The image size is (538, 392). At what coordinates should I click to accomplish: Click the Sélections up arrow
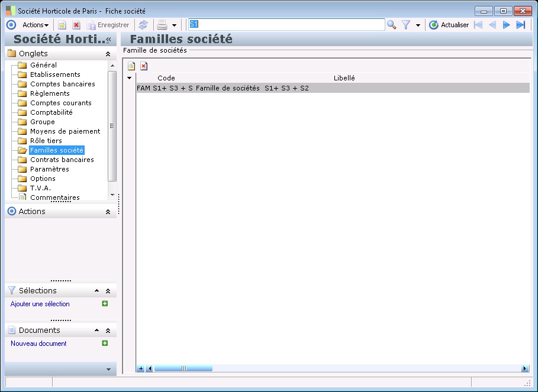96,290
